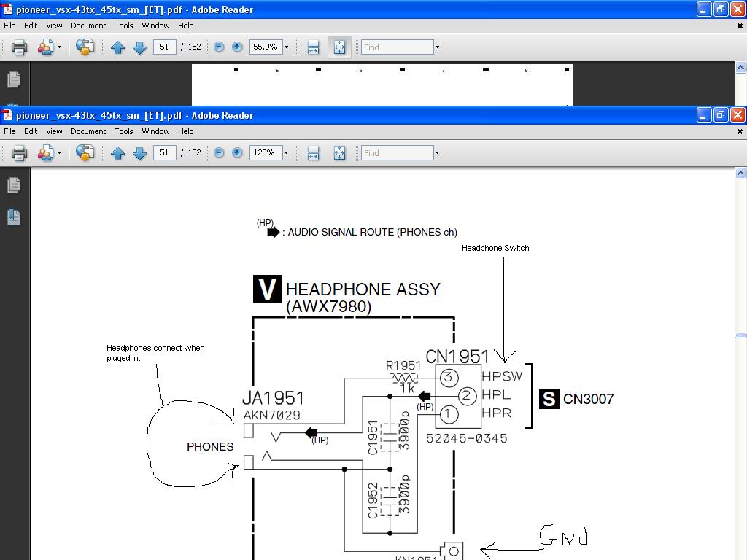
Task: Click back window title bar PDF icon
Action: [x=7, y=9]
